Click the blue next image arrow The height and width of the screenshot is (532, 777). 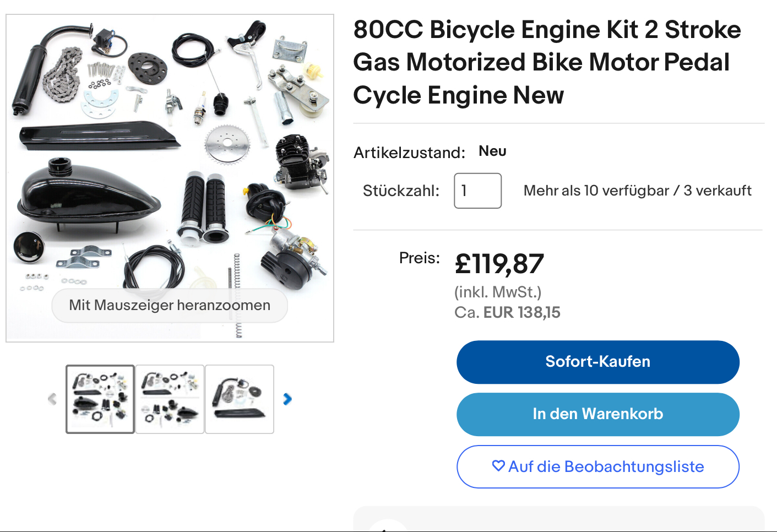point(287,399)
